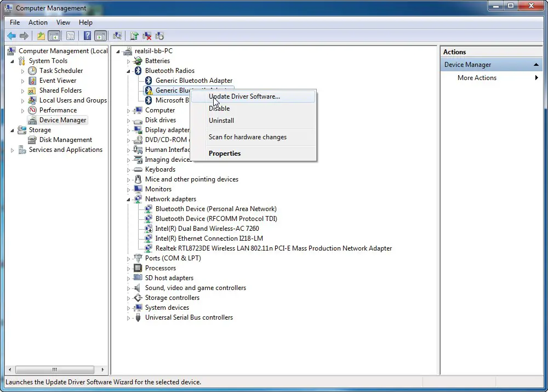
Task: Collapse the System Tools node
Action: (x=12, y=61)
